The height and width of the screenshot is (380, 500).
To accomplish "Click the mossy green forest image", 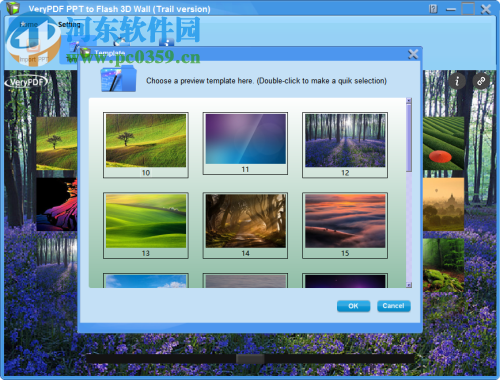I will (443, 265).
